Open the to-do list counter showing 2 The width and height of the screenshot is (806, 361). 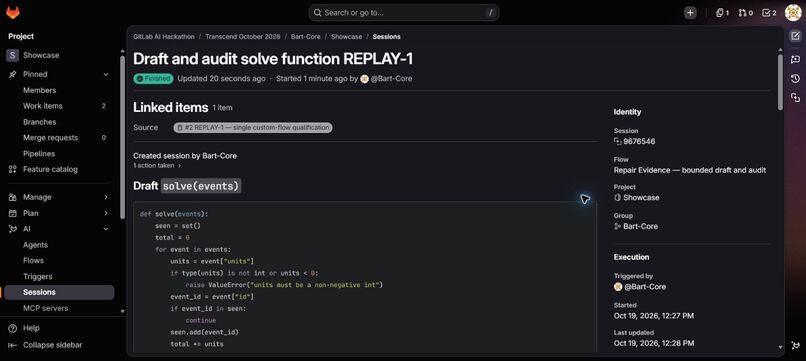pyautogui.click(x=769, y=13)
